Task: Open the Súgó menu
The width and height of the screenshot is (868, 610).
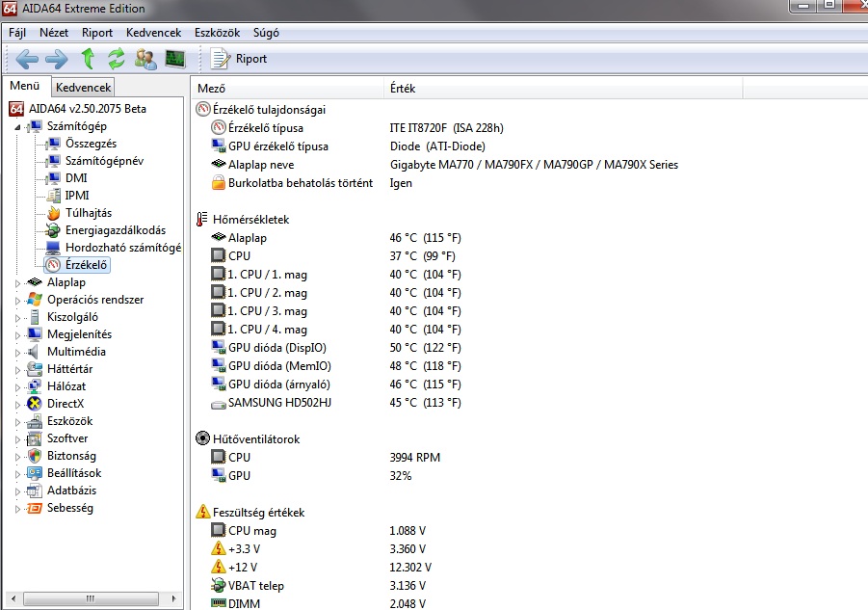Action: point(266,33)
